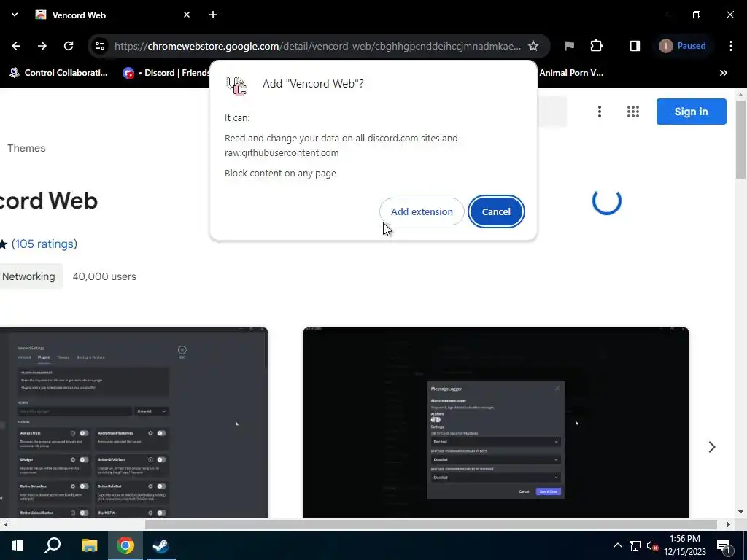Go forward in browser history
The image size is (747, 560).
click(x=42, y=46)
